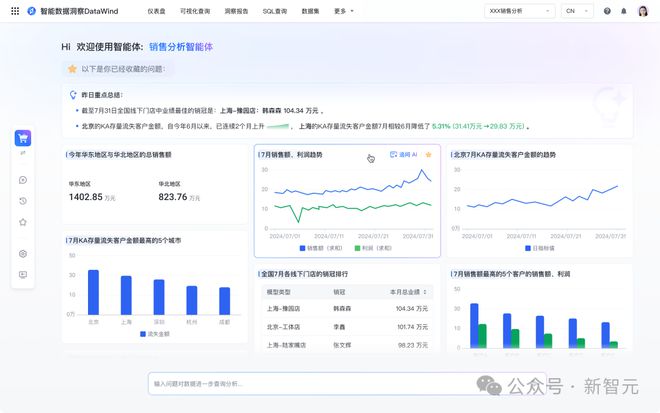The image size is (660, 413).
Task: Sort by the 本月总金额 column arrows
Action: (425, 292)
